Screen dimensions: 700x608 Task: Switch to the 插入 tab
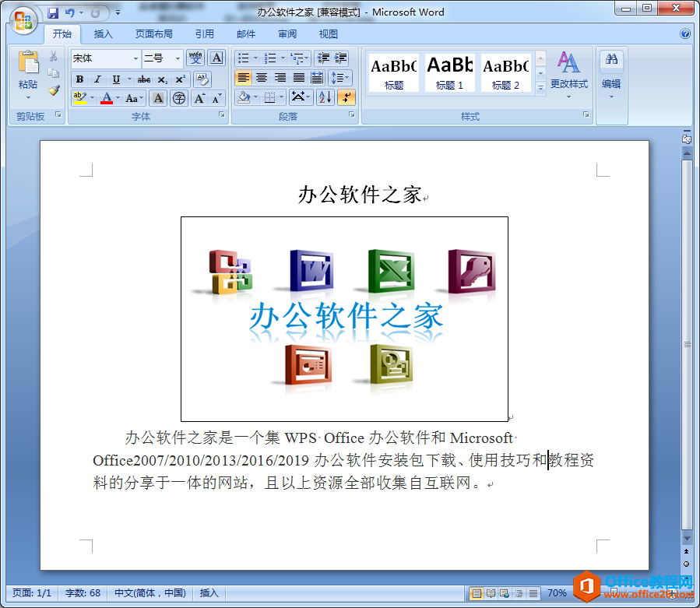[x=104, y=34]
